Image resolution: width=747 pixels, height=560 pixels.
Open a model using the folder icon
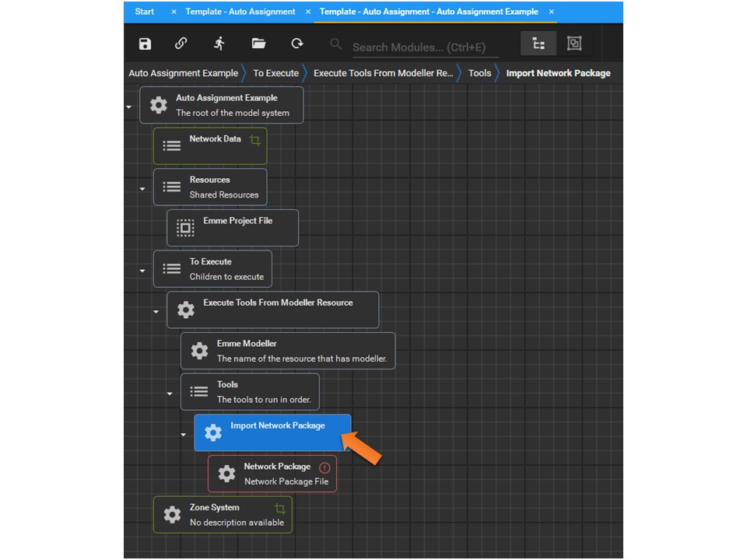click(x=259, y=44)
